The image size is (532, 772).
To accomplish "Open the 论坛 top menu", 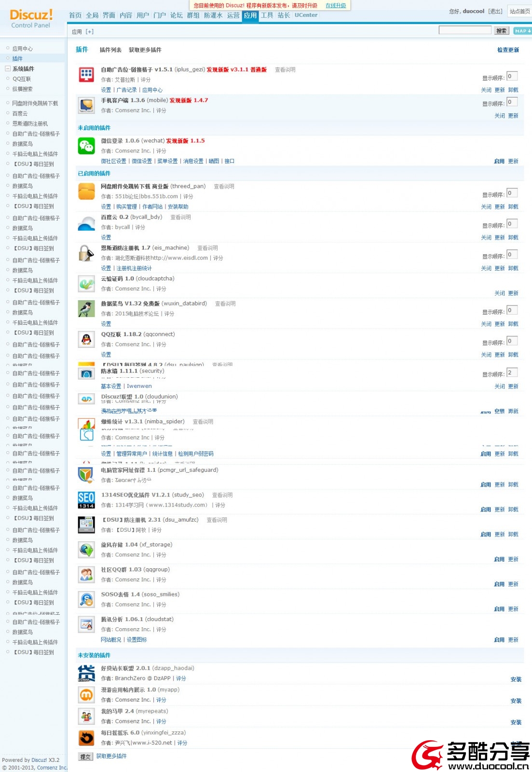I will coord(177,15).
